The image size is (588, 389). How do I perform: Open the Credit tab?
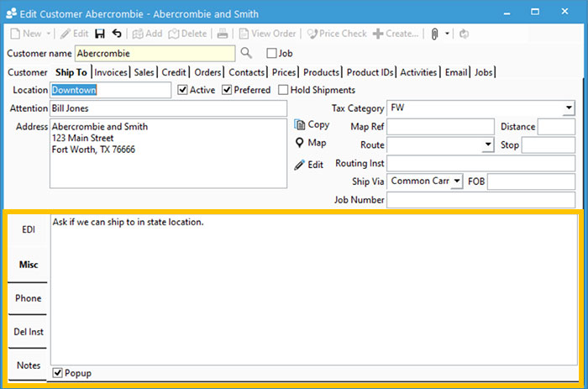(174, 72)
